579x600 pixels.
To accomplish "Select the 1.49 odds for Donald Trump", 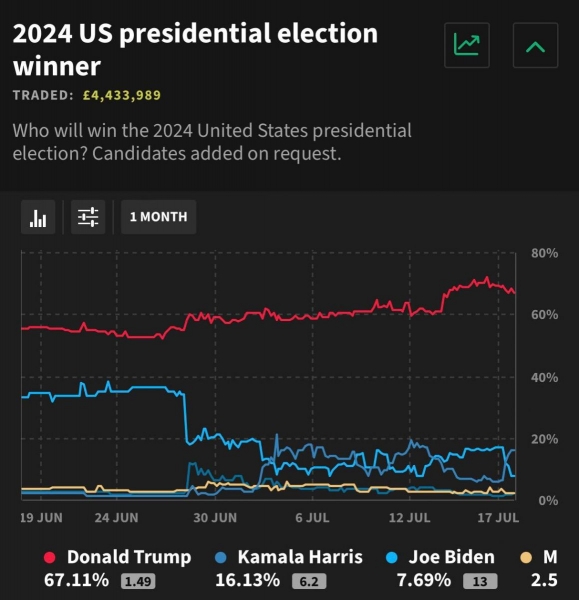I will coord(138,582).
